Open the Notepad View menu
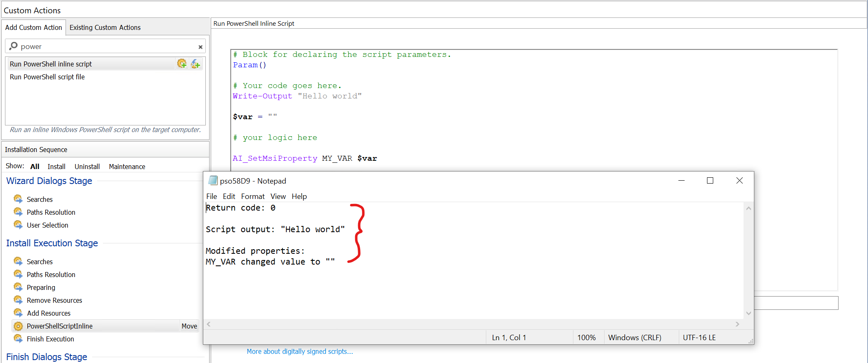The width and height of the screenshot is (868, 363). click(278, 196)
